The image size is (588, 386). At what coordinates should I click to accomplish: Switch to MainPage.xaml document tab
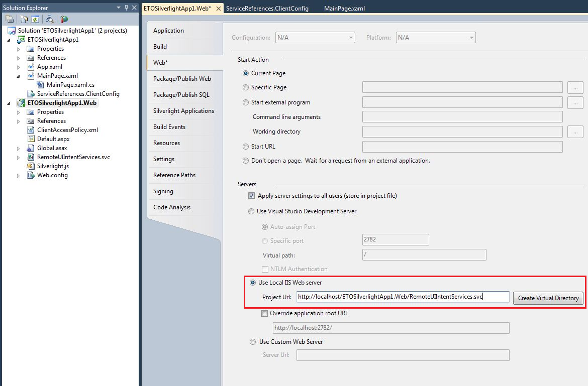click(x=344, y=8)
